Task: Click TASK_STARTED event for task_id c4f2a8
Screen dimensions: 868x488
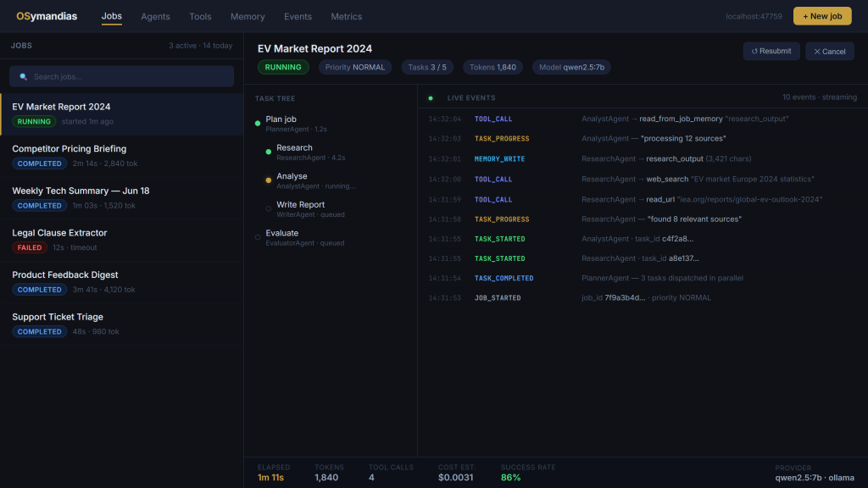Action: pyautogui.click(x=643, y=239)
